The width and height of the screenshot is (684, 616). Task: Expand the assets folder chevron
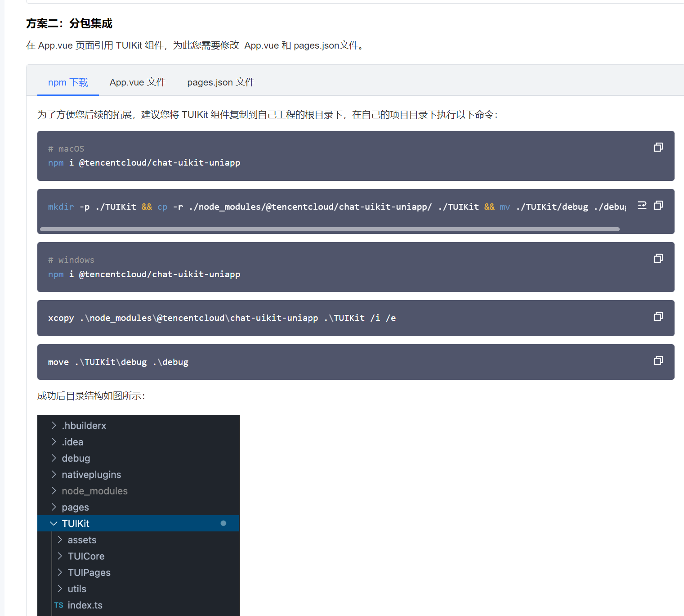pos(60,540)
